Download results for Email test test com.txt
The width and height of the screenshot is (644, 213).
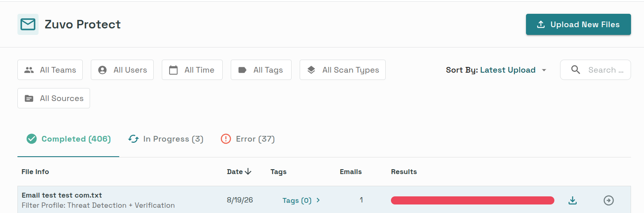[x=573, y=200]
